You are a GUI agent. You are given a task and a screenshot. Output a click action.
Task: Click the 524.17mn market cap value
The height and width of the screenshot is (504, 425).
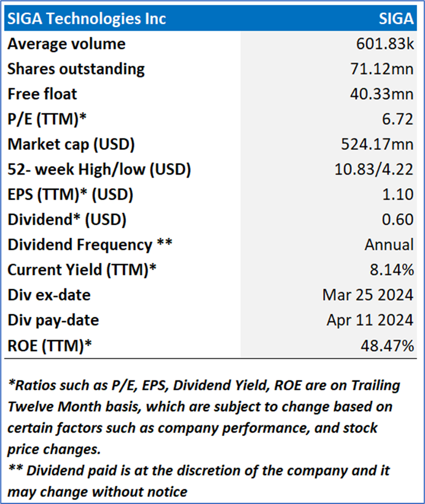click(378, 144)
